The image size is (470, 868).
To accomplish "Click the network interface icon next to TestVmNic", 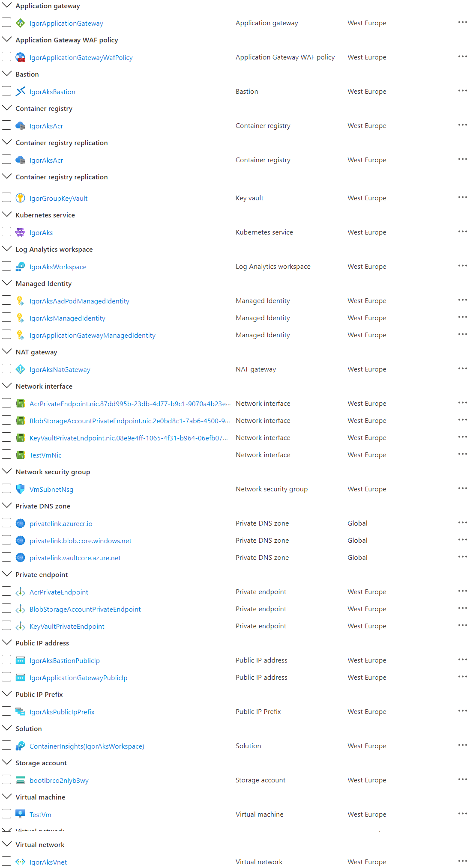I will [x=20, y=455].
